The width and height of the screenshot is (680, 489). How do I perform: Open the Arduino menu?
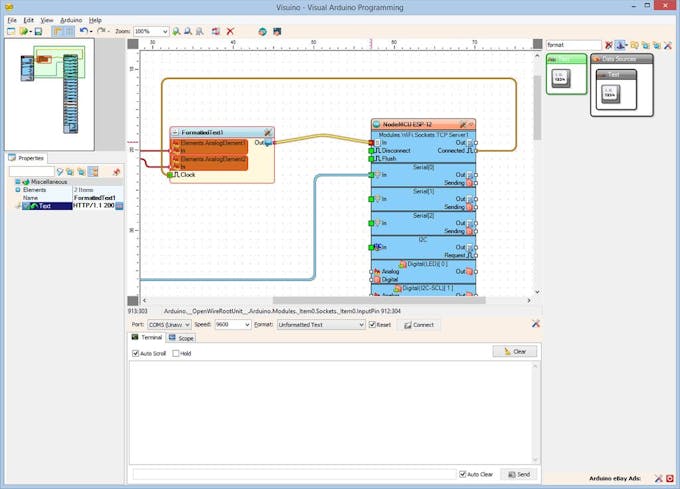71,20
